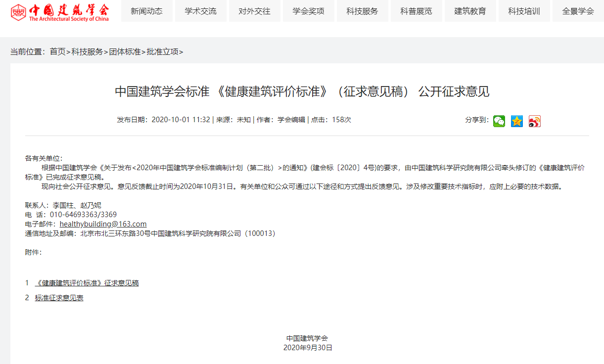Go to 批准立项 in breadcrumb
Screen dimensions: 604x364
click(162, 51)
